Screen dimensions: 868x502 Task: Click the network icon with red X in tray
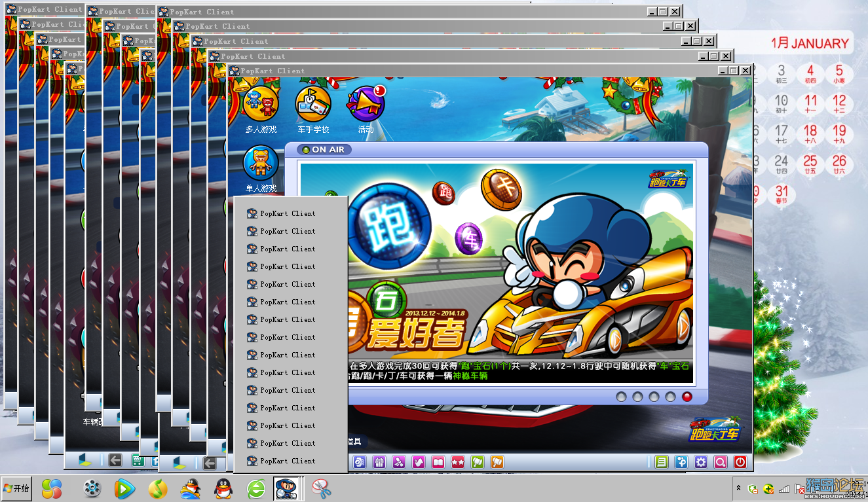pyautogui.click(x=799, y=489)
